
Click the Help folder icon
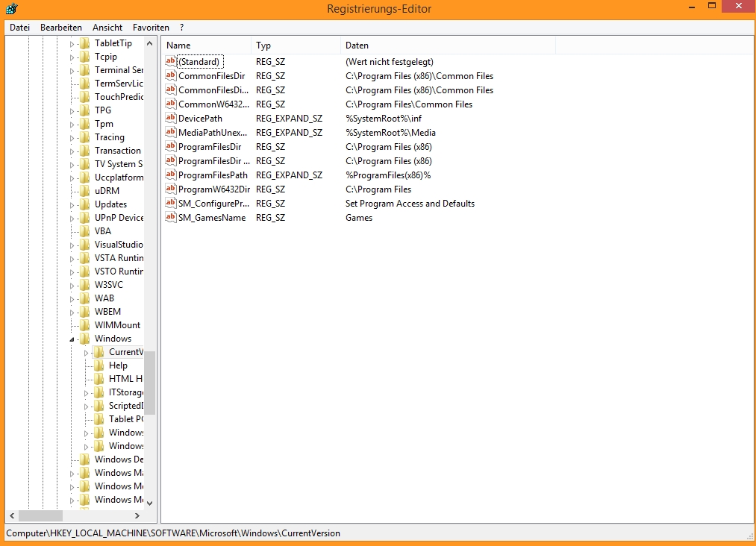click(99, 365)
